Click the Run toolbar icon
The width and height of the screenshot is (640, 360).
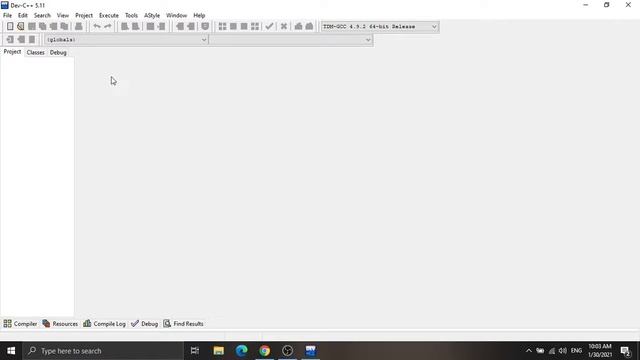coord(233,27)
